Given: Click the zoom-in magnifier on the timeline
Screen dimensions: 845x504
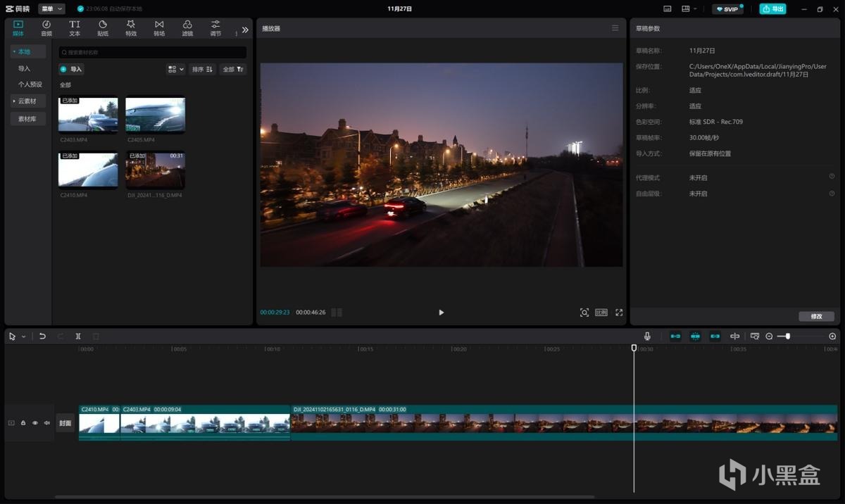Looking at the screenshot, I should point(832,336).
